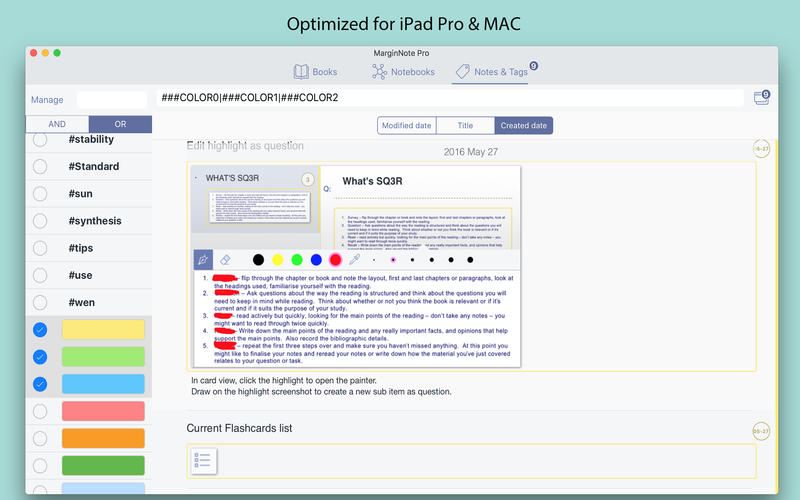Check the #tips tag circle

(40, 248)
